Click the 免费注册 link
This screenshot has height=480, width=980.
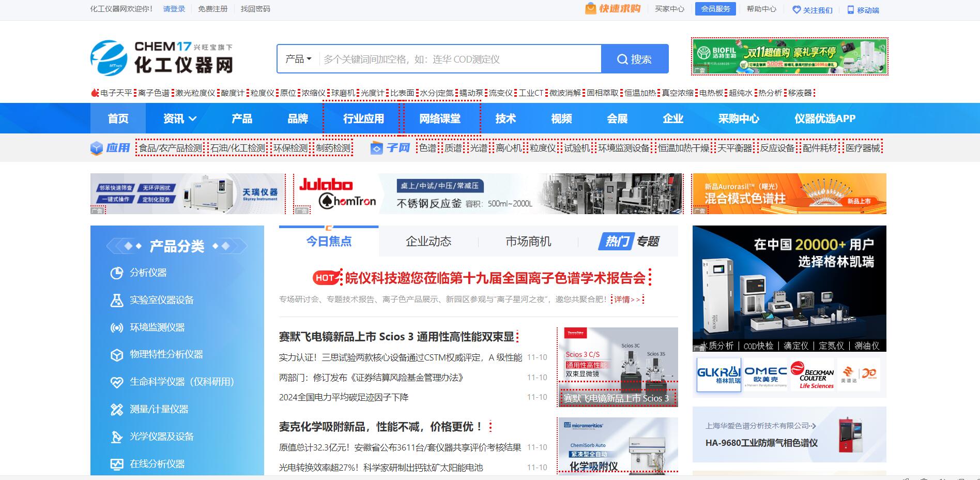[x=213, y=9]
